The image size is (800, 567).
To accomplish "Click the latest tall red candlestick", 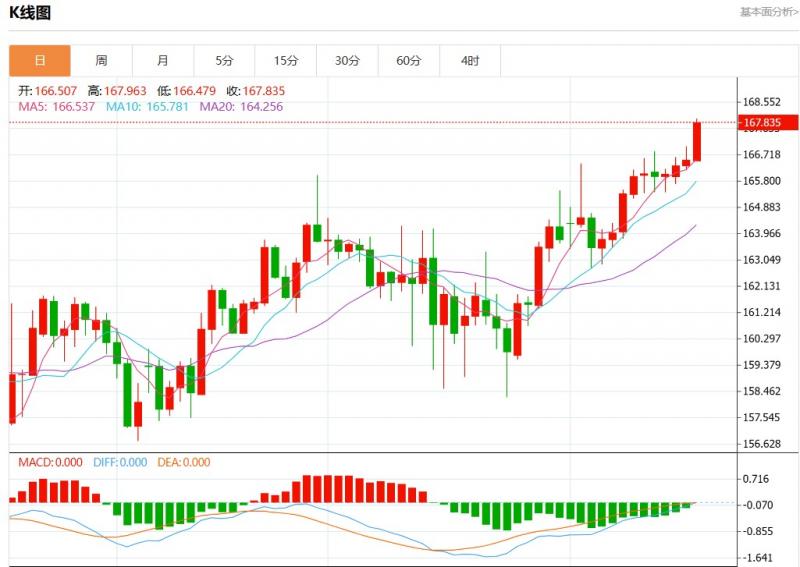I will click(697, 141).
